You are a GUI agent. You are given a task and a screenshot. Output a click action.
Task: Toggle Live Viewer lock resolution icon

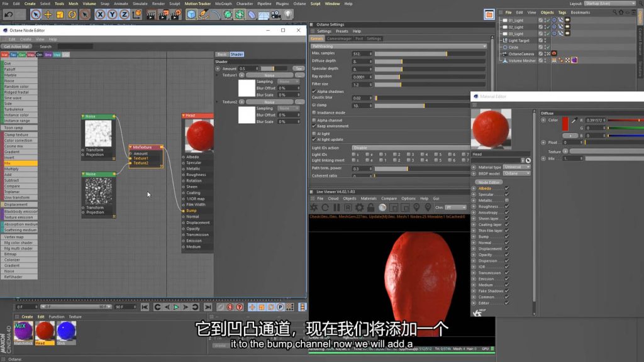click(371, 207)
